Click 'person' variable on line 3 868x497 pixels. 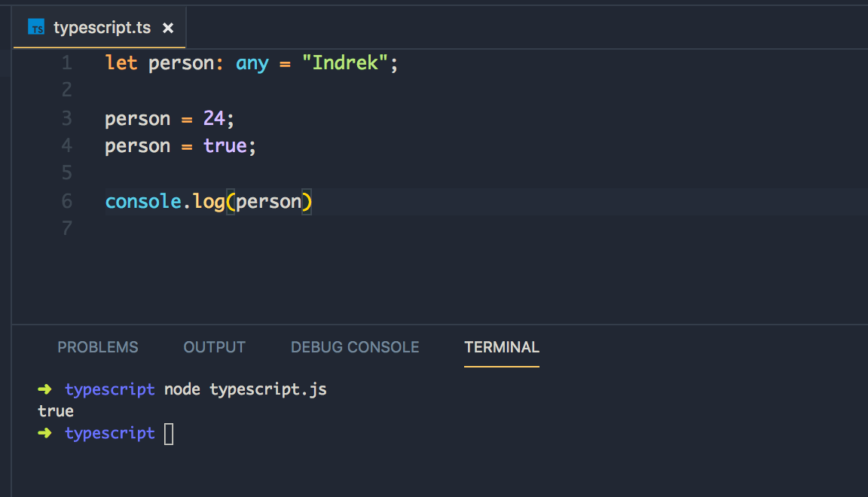click(138, 120)
